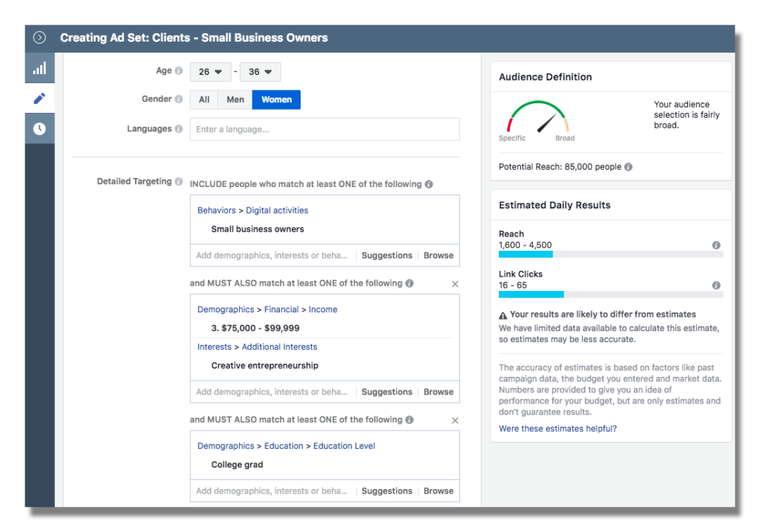
Task: Switch to the pencil edit tab in sidebar
Action: coord(39,97)
